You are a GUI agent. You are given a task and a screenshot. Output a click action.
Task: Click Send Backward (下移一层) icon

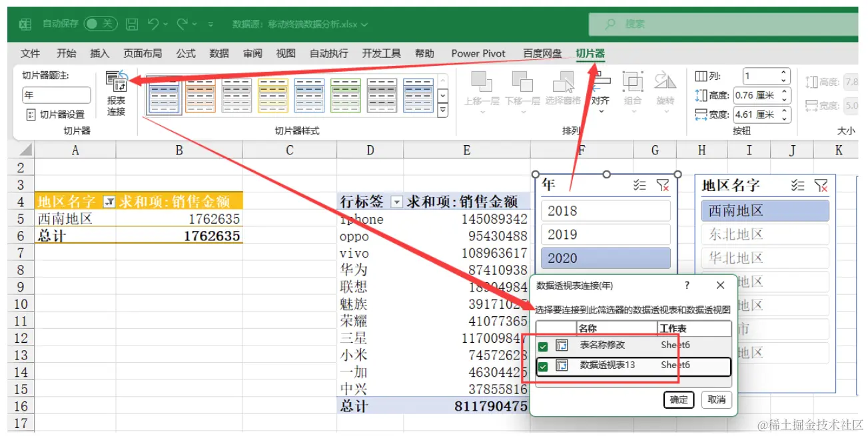(522, 82)
